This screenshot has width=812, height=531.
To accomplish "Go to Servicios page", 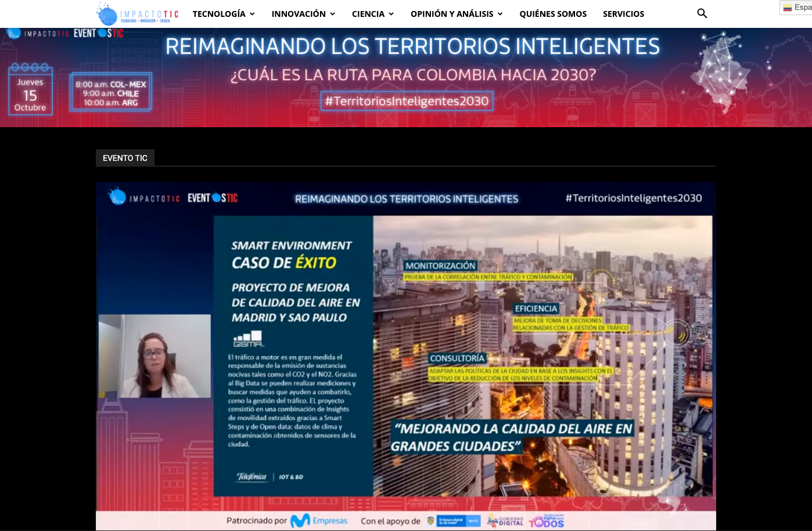I will pos(623,14).
